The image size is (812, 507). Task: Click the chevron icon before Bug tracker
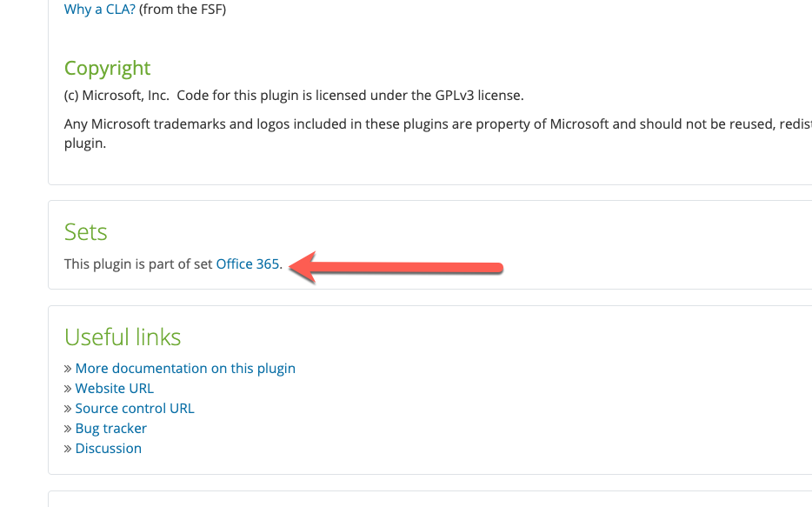pos(68,428)
